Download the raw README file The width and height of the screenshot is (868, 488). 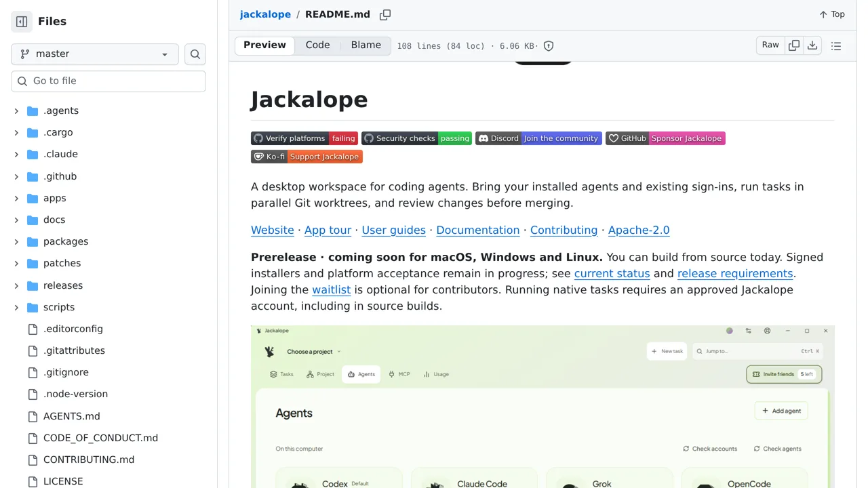[x=812, y=45]
